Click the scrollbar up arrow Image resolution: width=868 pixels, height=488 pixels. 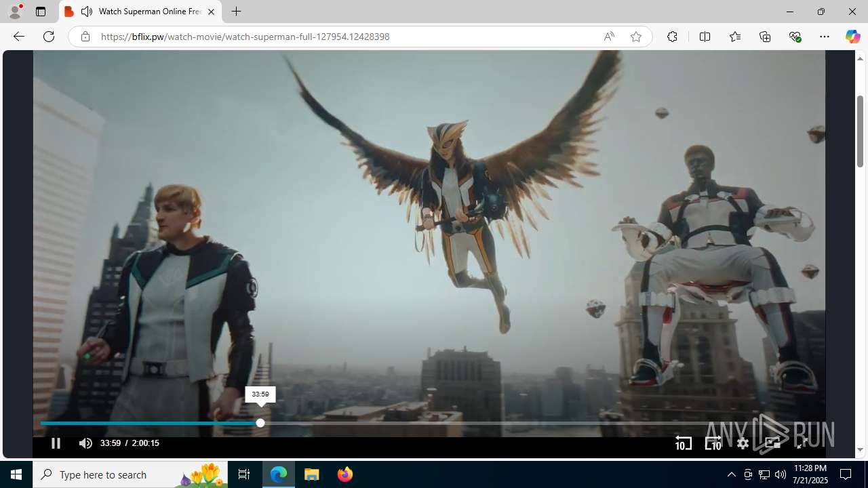860,58
